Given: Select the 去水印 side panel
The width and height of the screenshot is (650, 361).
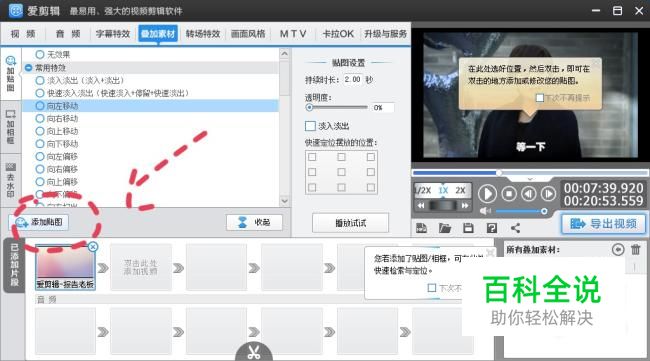Looking at the screenshot, I should pos(11,180).
